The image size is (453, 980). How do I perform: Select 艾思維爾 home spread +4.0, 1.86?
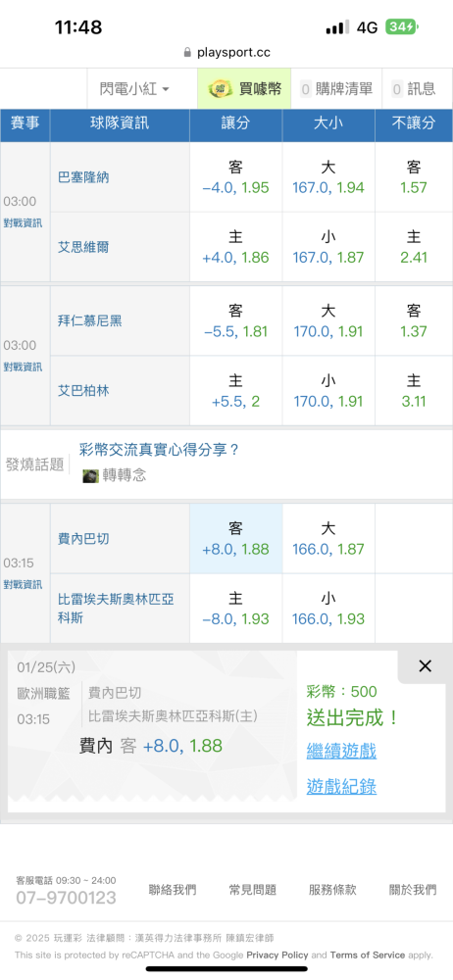pyautogui.click(x=236, y=247)
